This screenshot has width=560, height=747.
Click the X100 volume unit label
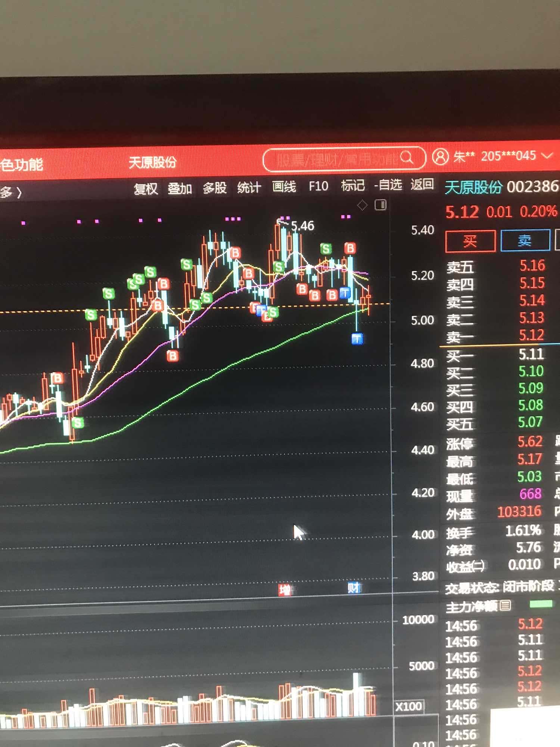click(x=408, y=707)
